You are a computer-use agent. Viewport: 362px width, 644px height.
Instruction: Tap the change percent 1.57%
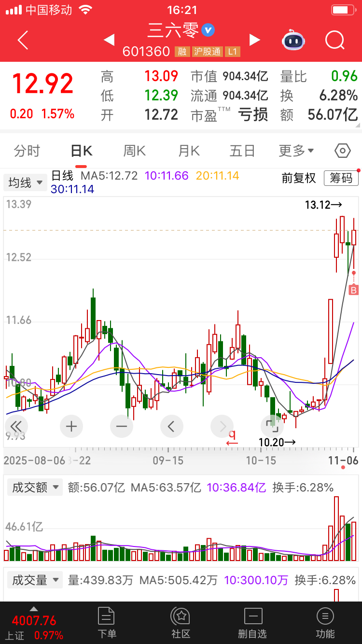pos(58,114)
